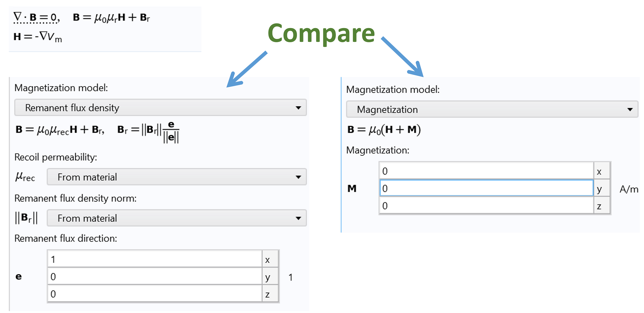Screen dimensions: 644x313
Task: Click the Remanent flux direction label
Action: [66, 238]
